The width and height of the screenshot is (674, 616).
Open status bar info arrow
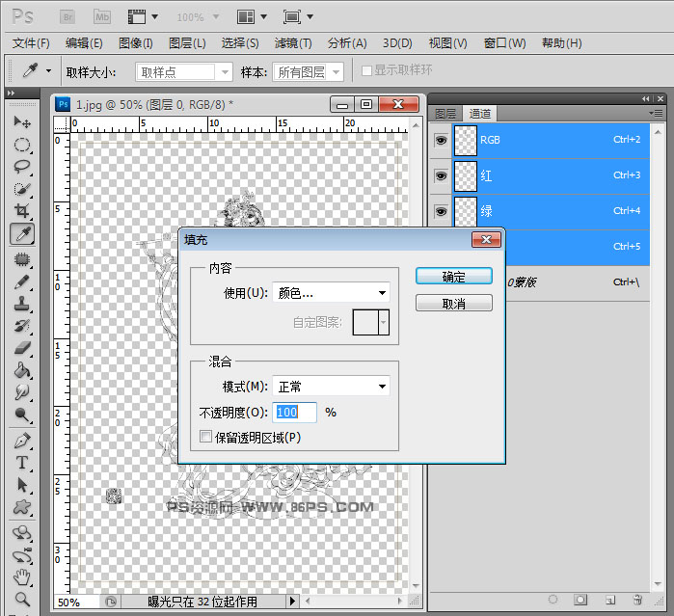coord(293,601)
